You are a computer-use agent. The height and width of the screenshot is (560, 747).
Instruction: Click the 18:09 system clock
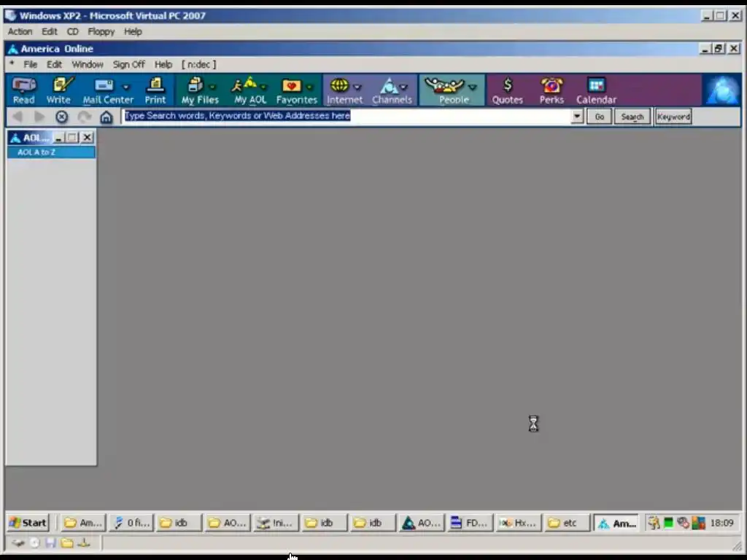tap(721, 523)
